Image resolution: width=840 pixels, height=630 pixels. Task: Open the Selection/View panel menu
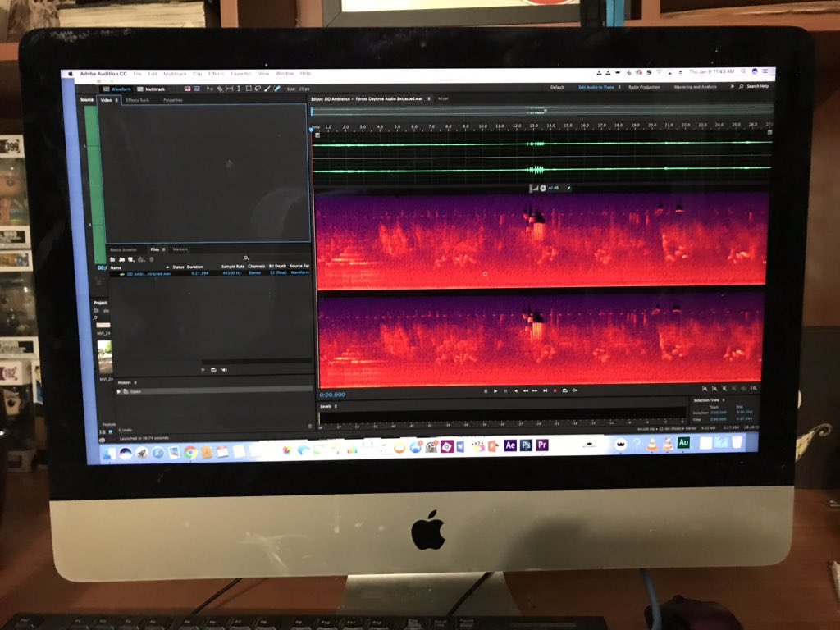(x=724, y=400)
